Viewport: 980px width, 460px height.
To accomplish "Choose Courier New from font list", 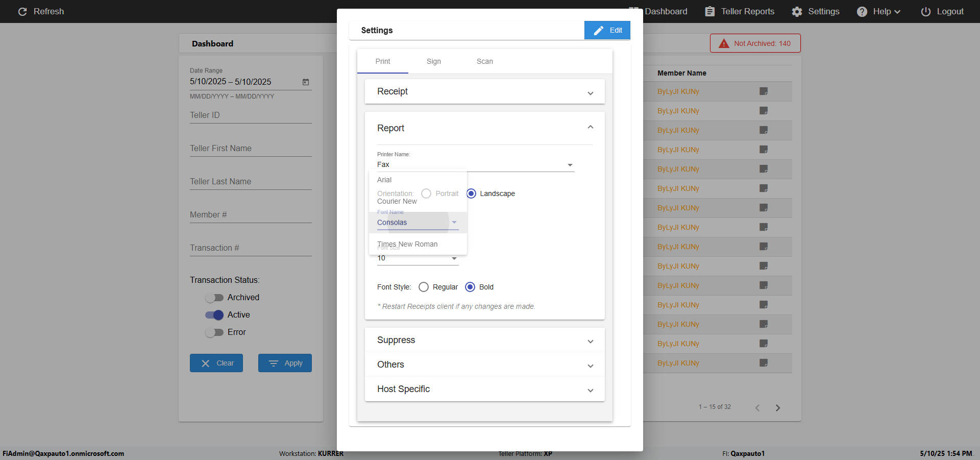I will tap(418, 201).
